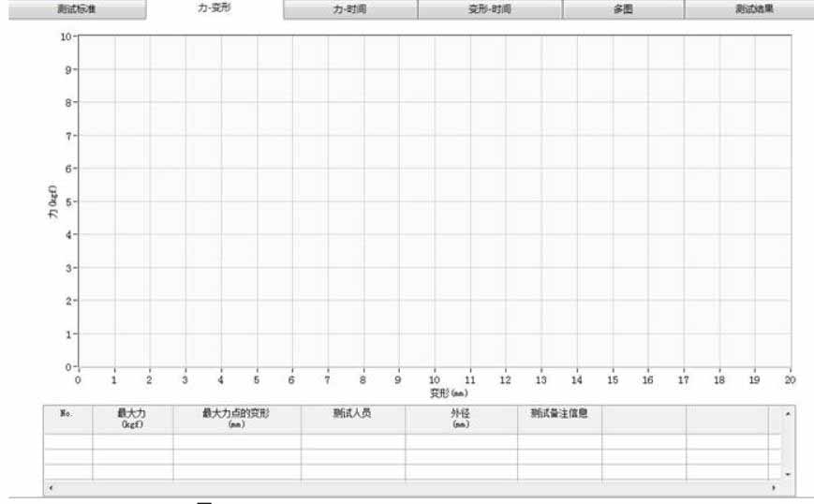Click the 变形 (mm) horizontal axis label
The image size is (814, 504).
(x=435, y=393)
